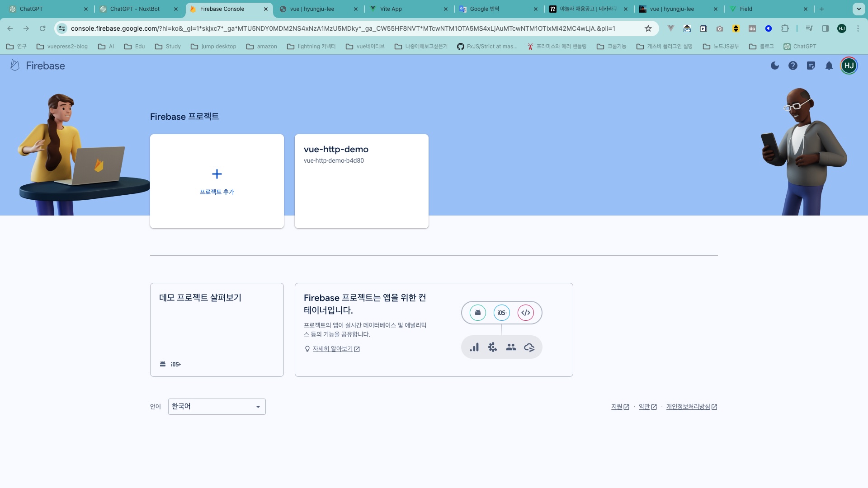Screen dimensions: 868x488
Task: Open the browser extensions puzzle icon
Action: (x=785, y=28)
